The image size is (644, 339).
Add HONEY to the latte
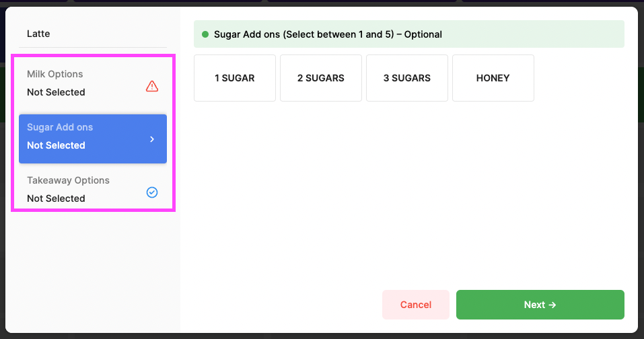tap(493, 78)
